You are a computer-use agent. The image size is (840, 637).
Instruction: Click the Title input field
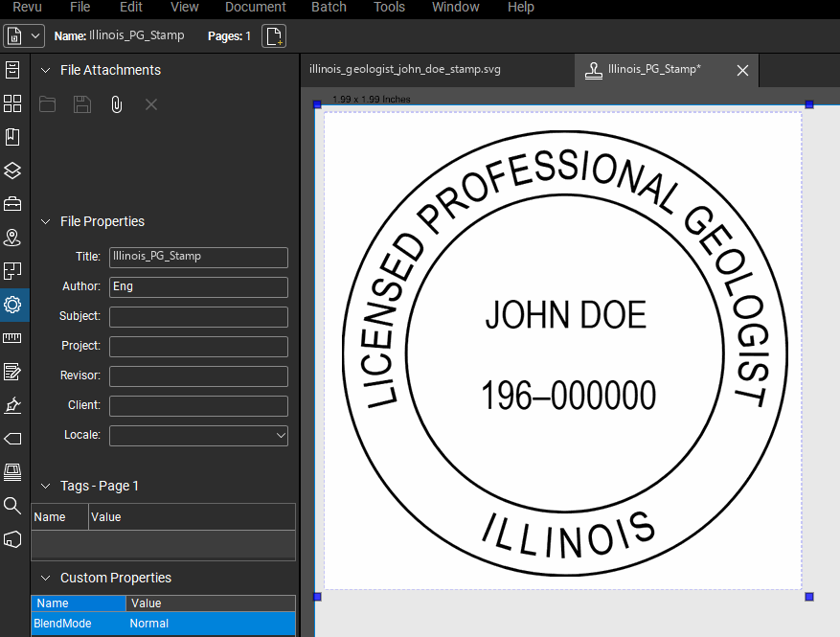tap(199, 257)
